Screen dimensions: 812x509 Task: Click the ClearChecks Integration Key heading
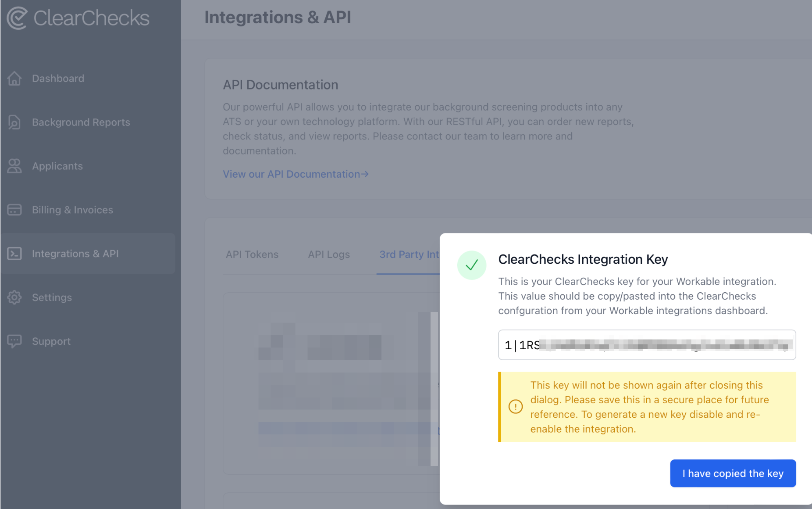pyautogui.click(x=583, y=259)
